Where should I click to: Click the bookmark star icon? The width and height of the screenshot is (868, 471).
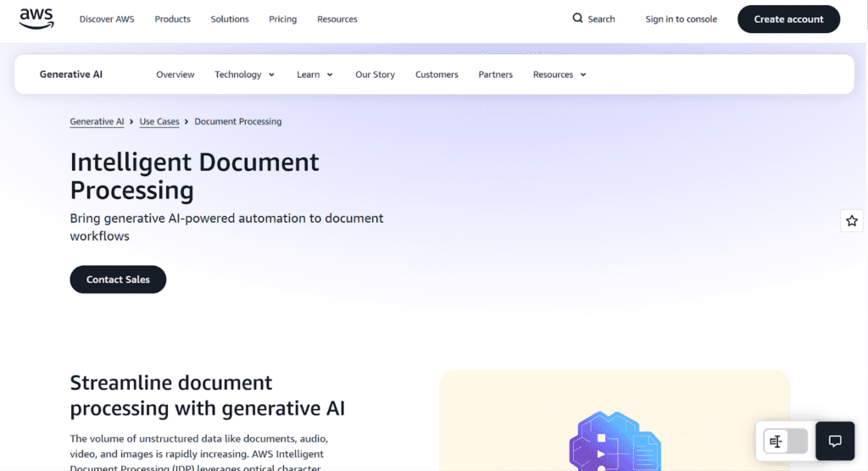click(852, 221)
